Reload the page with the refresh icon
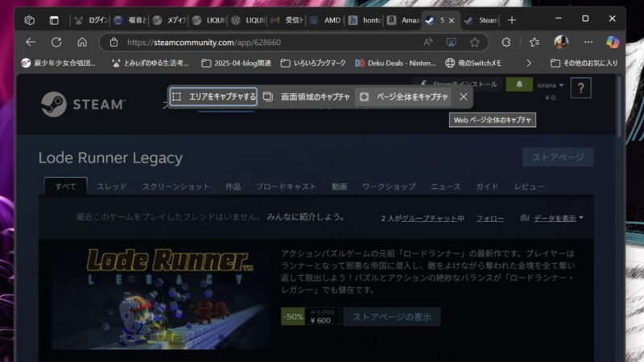Image resolution: width=644 pixels, height=362 pixels. tap(56, 42)
